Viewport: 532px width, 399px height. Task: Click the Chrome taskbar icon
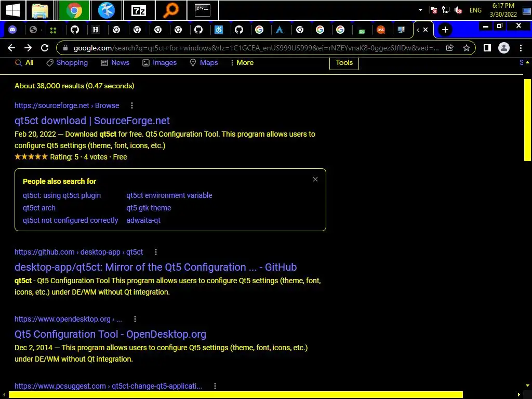click(74, 10)
